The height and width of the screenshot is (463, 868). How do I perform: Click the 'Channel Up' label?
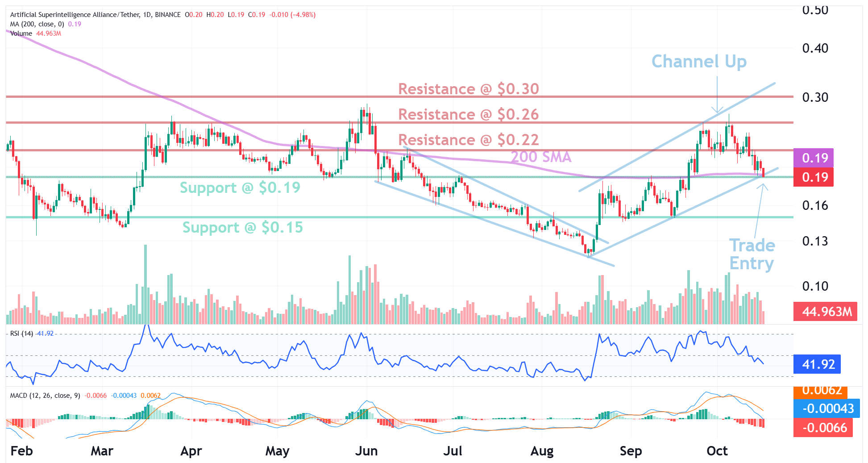coord(699,62)
